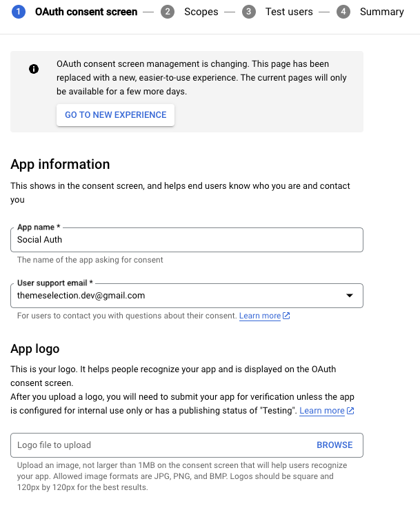The width and height of the screenshot is (420, 519).
Task: Open the themeselection.dev@gmail.com email selector
Action: click(x=187, y=296)
